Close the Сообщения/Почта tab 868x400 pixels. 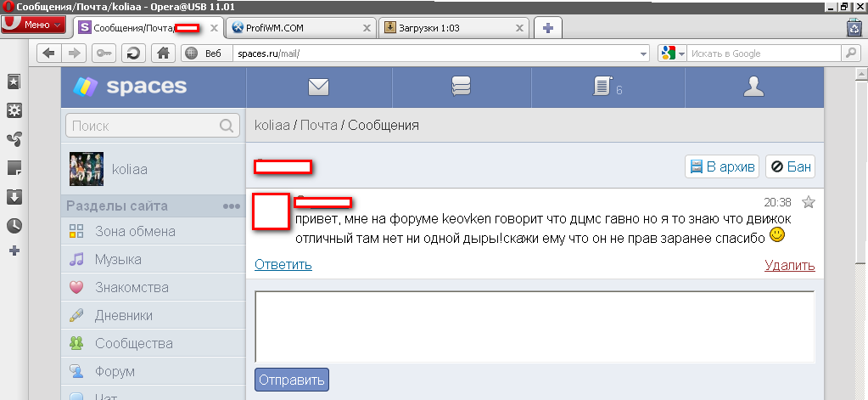(x=215, y=28)
